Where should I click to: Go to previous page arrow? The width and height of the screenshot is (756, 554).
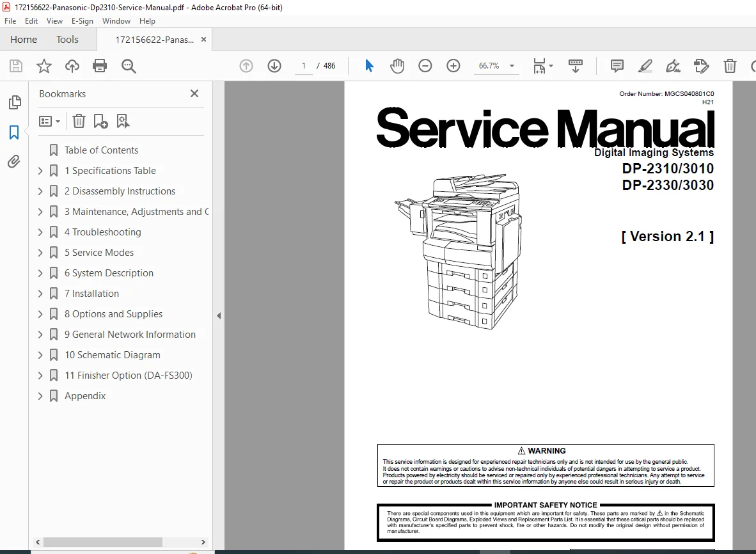point(246,66)
